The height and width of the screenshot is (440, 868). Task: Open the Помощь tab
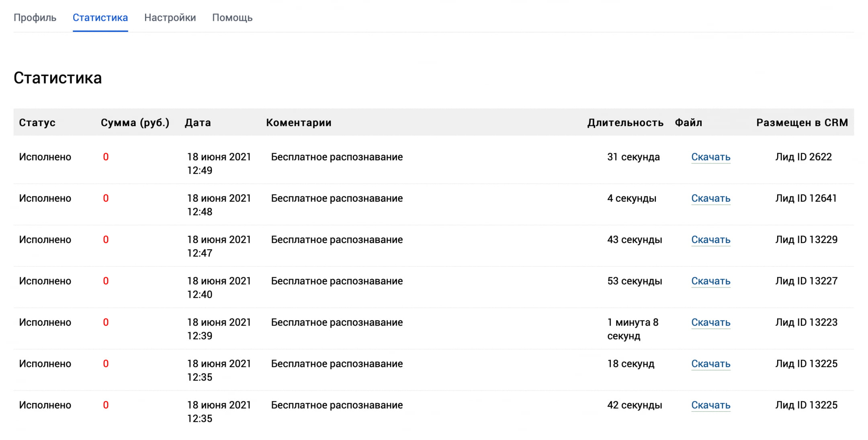232,18
